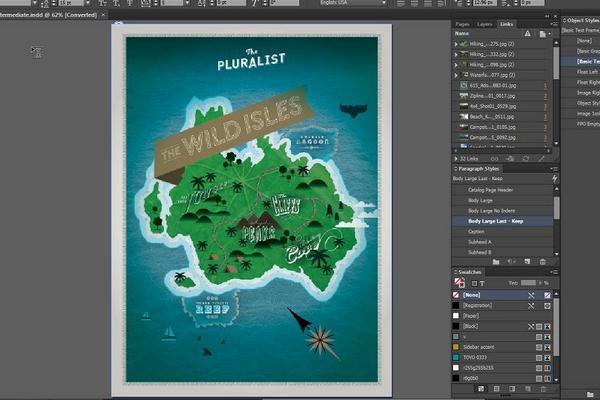Image resolution: width=600 pixels, height=400 pixels.
Task: Create a new swatch
Action: pos(528,389)
